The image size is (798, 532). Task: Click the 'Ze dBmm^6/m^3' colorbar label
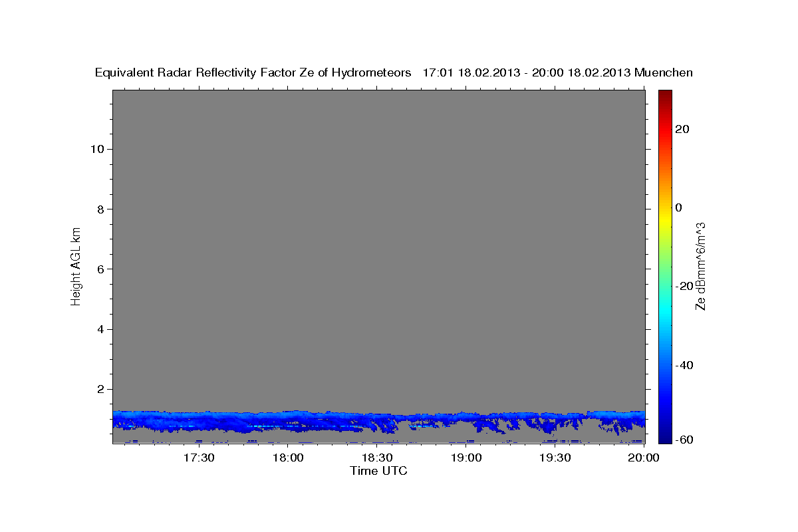click(x=700, y=266)
